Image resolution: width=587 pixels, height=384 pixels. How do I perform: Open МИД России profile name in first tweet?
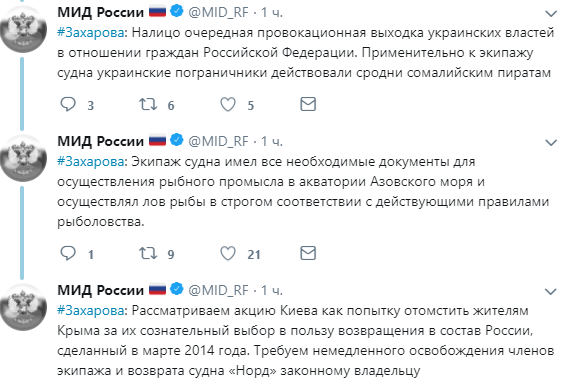click(100, 12)
